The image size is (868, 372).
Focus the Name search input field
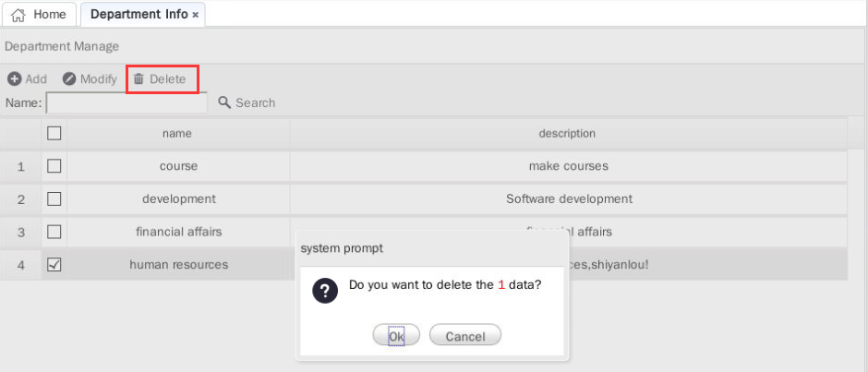(127, 103)
